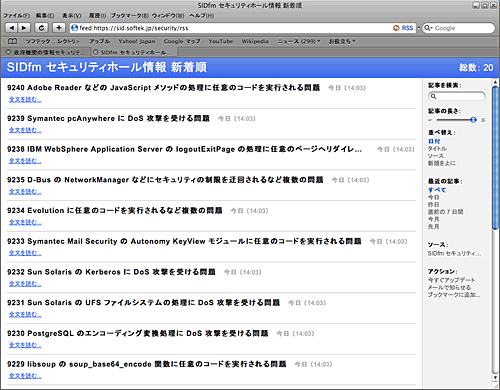
Task: Open the Google search magnifier dropdown
Action: click(428, 28)
